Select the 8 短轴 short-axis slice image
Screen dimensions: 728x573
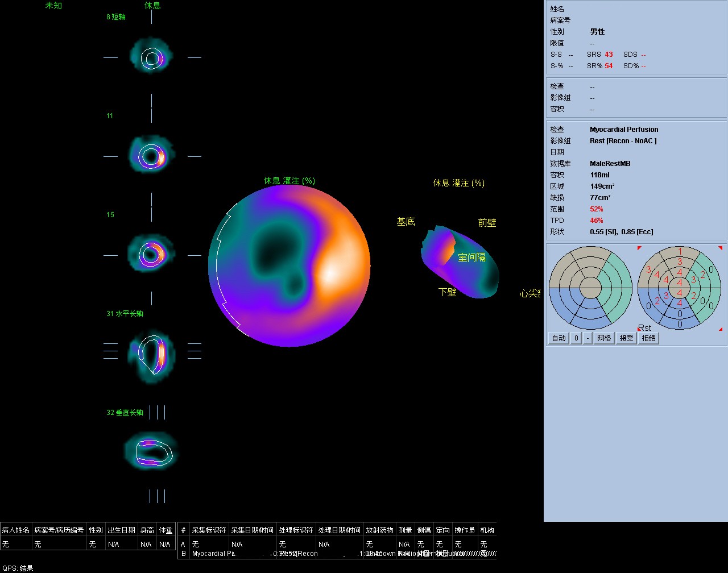(151, 57)
